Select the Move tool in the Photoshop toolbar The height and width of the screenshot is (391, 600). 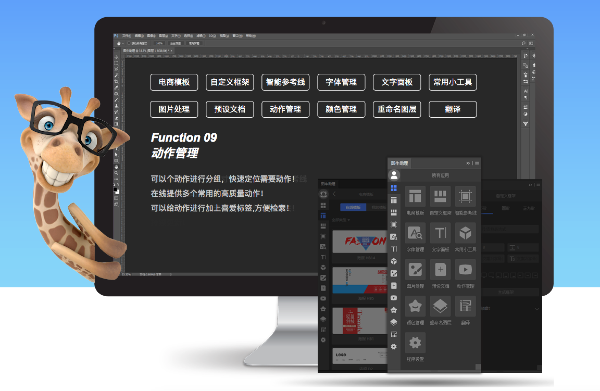(116, 58)
